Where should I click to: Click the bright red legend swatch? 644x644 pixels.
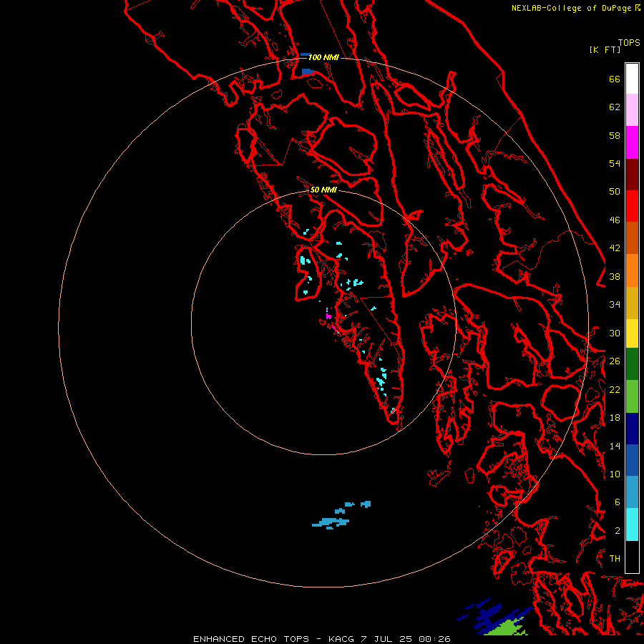tap(632, 206)
